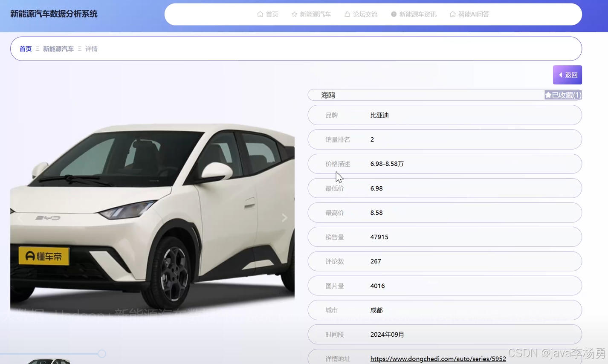
Task: Click the icon beside 智能AI问答
Action: tap(452, 14)
